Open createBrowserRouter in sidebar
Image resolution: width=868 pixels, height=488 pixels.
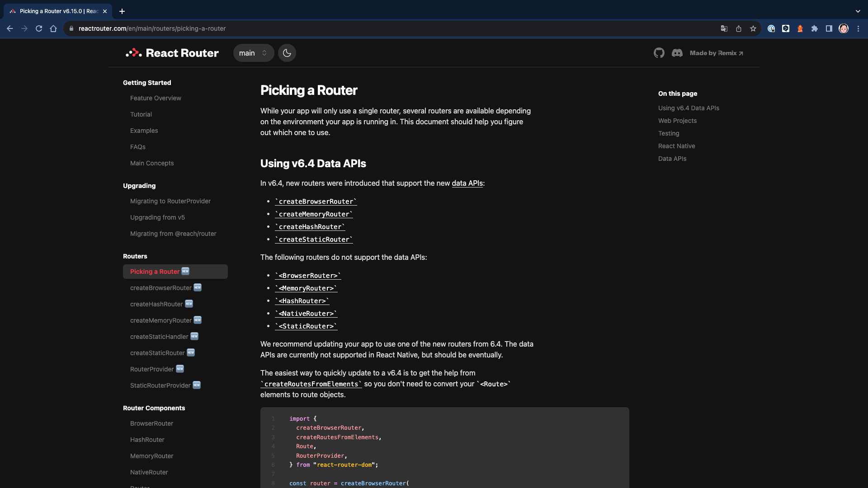click(161, 288)
